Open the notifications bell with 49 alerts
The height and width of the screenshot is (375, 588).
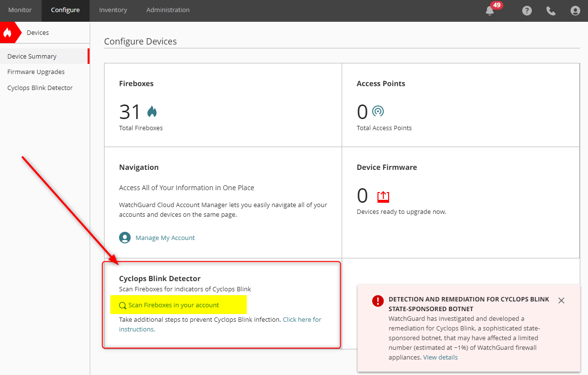(490, 11)
